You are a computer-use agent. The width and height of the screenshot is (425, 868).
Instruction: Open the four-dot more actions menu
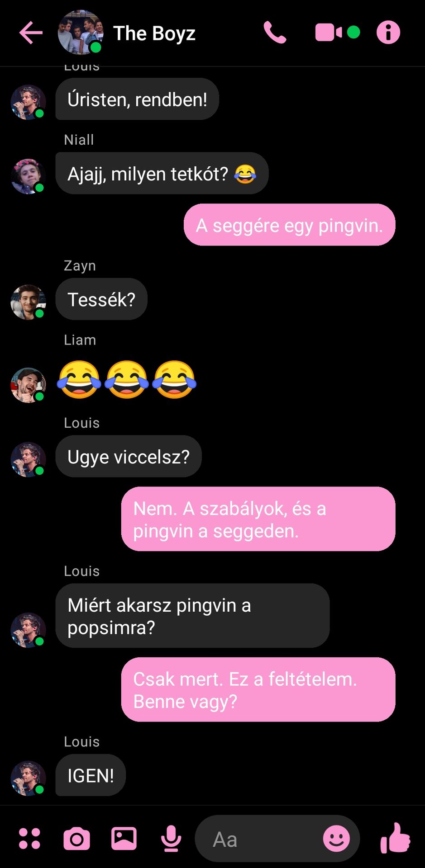point(30,839)
